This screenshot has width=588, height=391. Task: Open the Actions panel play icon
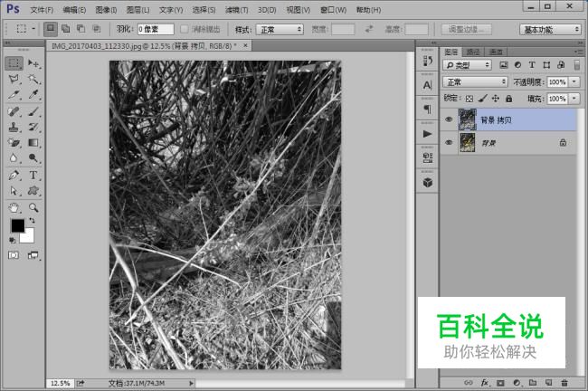click(428, 134)
